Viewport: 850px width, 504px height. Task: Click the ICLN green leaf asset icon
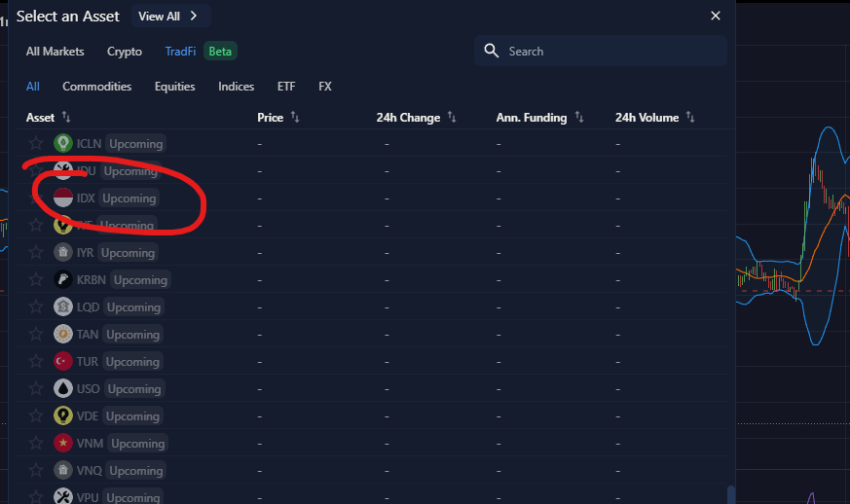pyautogui.click(x=63, y=143)
